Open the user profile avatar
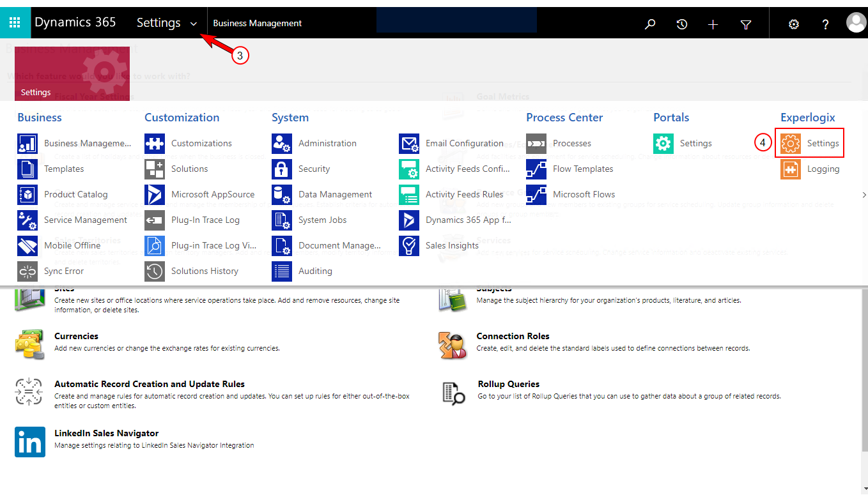The image size is (868, 495). pyautogui.click(x=856, y=23)
